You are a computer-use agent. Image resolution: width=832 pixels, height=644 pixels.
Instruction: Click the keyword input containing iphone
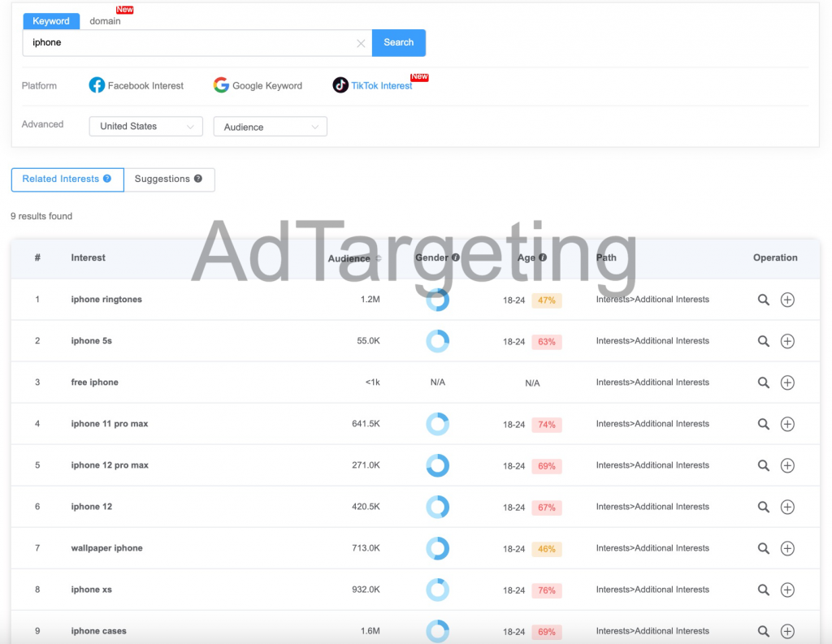[197, 42]
